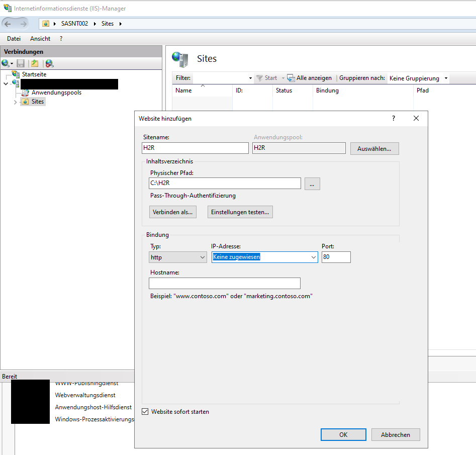The height and width of the screenshot is (455, 476).
Task: Uncheck Website sofort starten checkbox
Action: tap(145, 412)
